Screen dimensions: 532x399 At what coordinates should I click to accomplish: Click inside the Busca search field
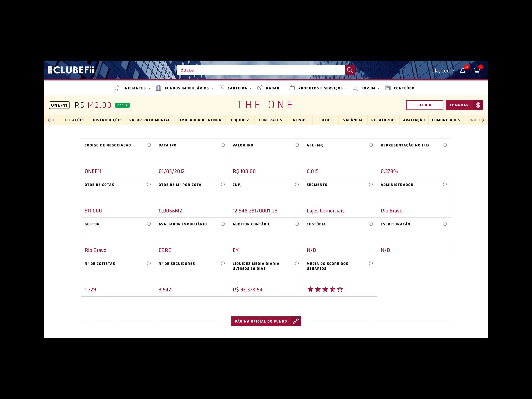(x=260, y=70)
